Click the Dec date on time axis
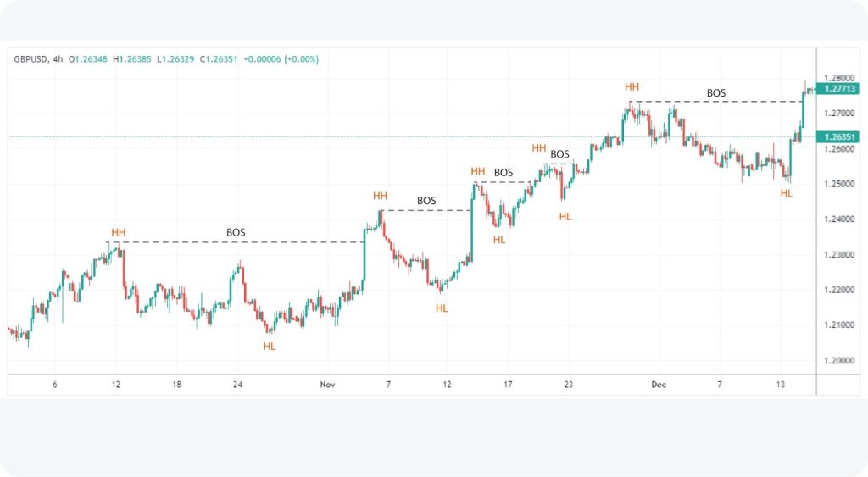Viewport: 868px width, 477px height. tap(658, 385)
